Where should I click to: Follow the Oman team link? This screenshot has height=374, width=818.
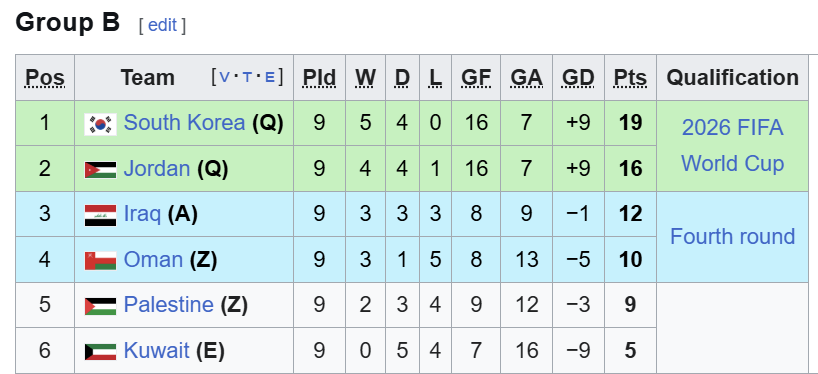click(153, 259)
